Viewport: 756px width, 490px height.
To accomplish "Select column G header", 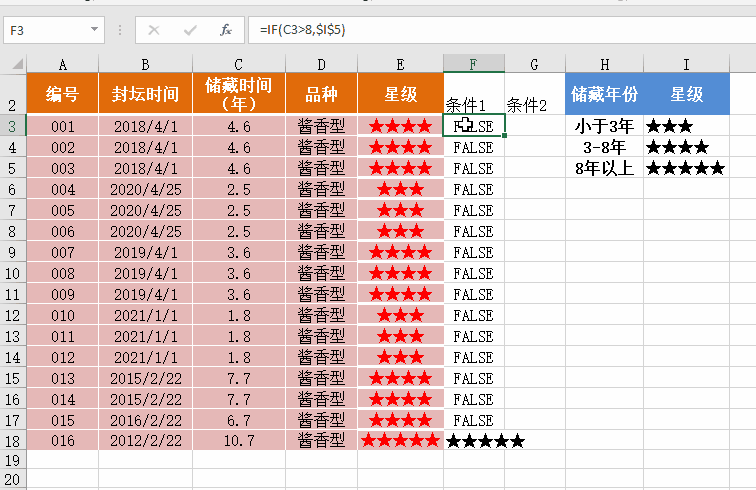I will [x=534, y=64].
